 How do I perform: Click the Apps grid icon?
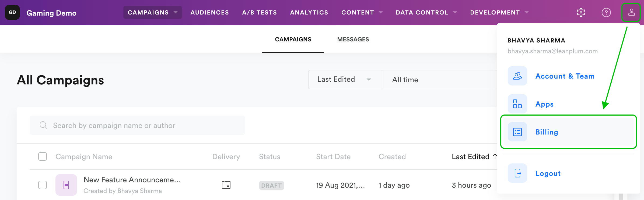tap(517, 104)
